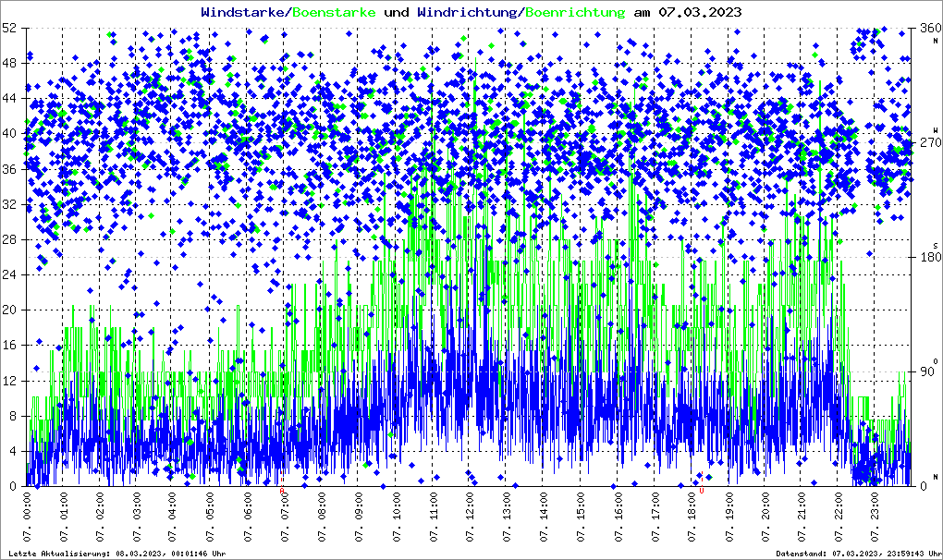The width and height of the screenshot is (943, 560).
Task: Click the '07. 03:00' time axis label
Action: click(x=137, y=517)
